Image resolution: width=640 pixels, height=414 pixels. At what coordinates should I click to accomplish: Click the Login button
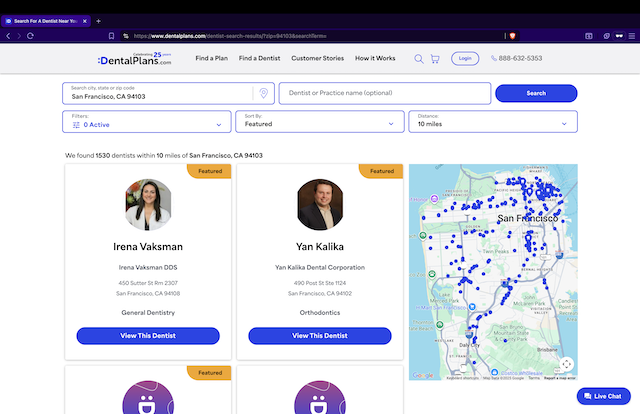click(x=465, y=58)
